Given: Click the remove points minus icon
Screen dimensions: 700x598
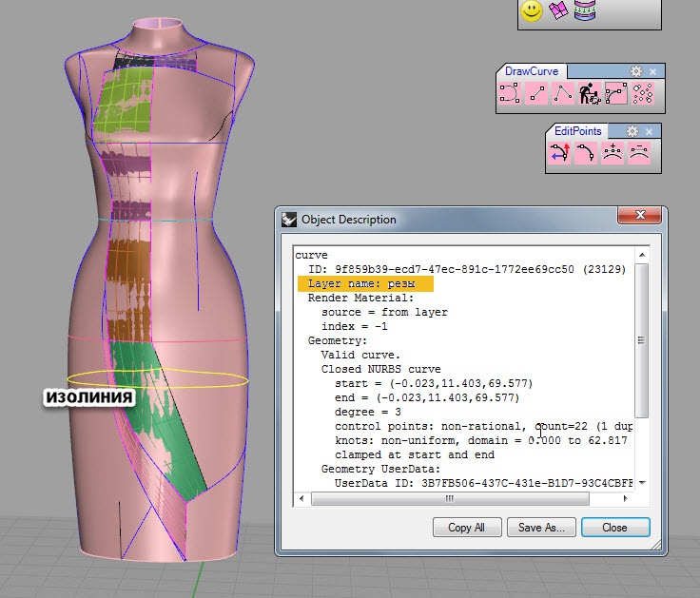Looking at the screenshot, I should (639, 155).
